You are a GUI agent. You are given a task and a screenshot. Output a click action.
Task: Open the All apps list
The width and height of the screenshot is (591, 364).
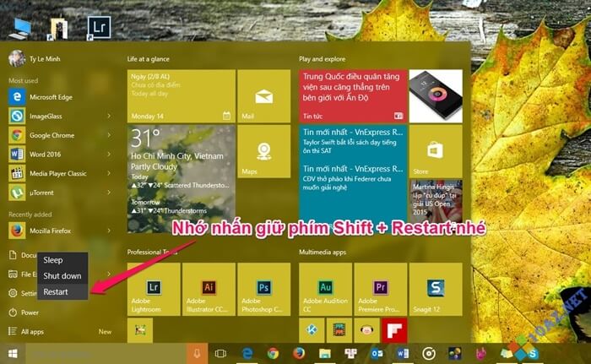[x=32, y=332]
